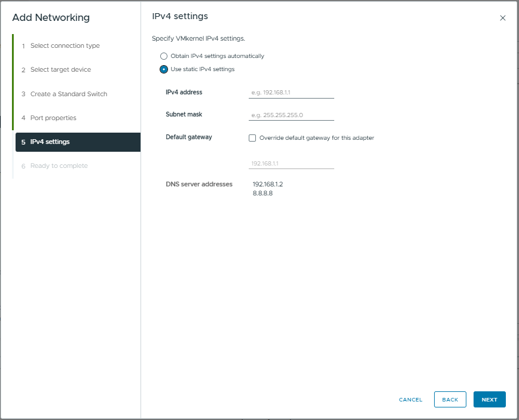Select the highlighted IPv4 settings step

(x=51, y=142)
